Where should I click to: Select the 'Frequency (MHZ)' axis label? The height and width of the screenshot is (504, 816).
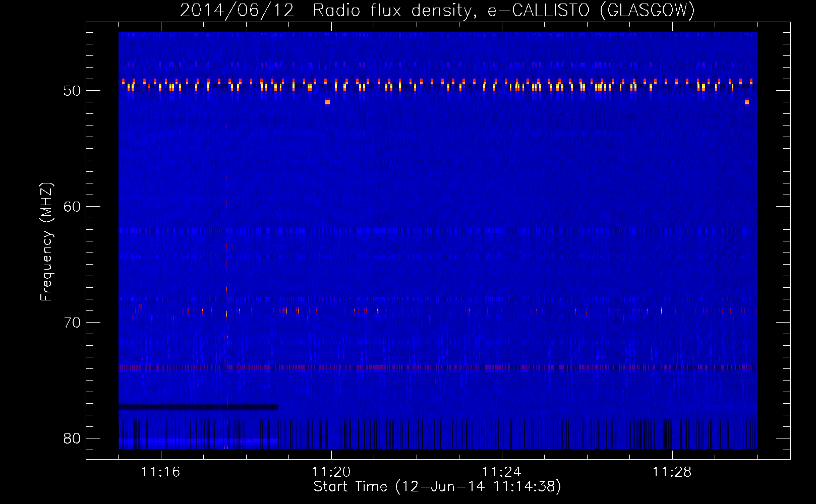(x=46, y=242)
